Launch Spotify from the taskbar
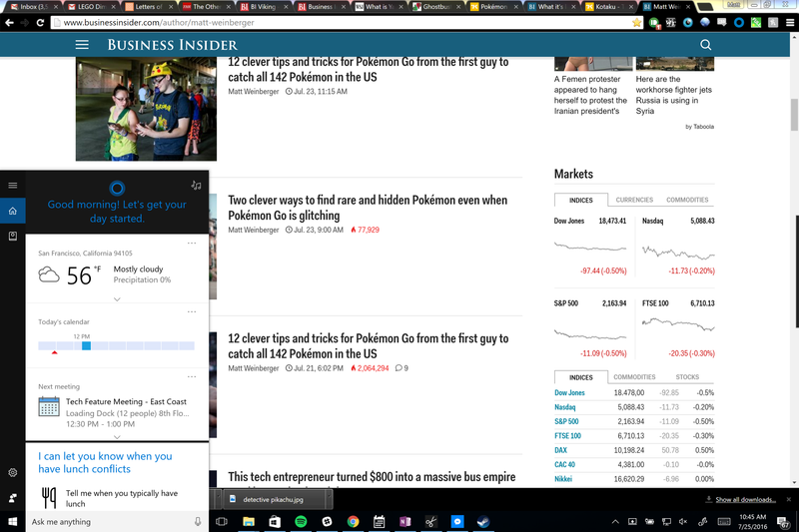Viewport: 799px width, 532px height. 301,521
